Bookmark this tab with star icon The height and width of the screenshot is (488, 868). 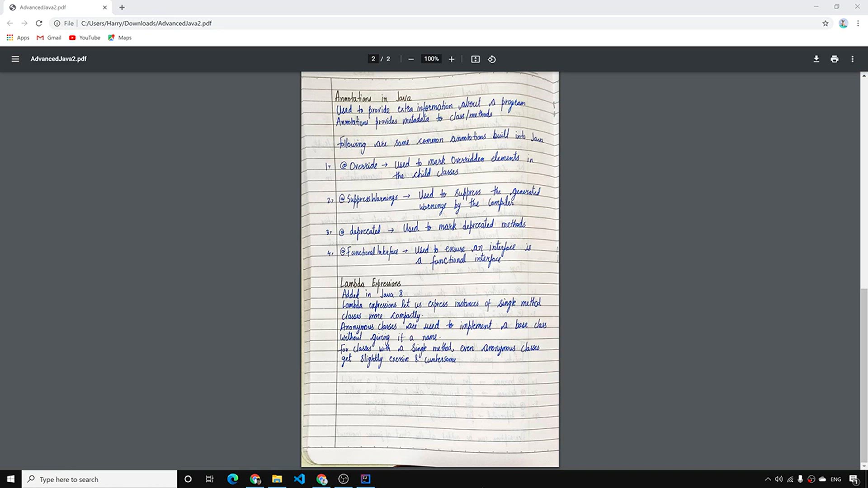826,23
